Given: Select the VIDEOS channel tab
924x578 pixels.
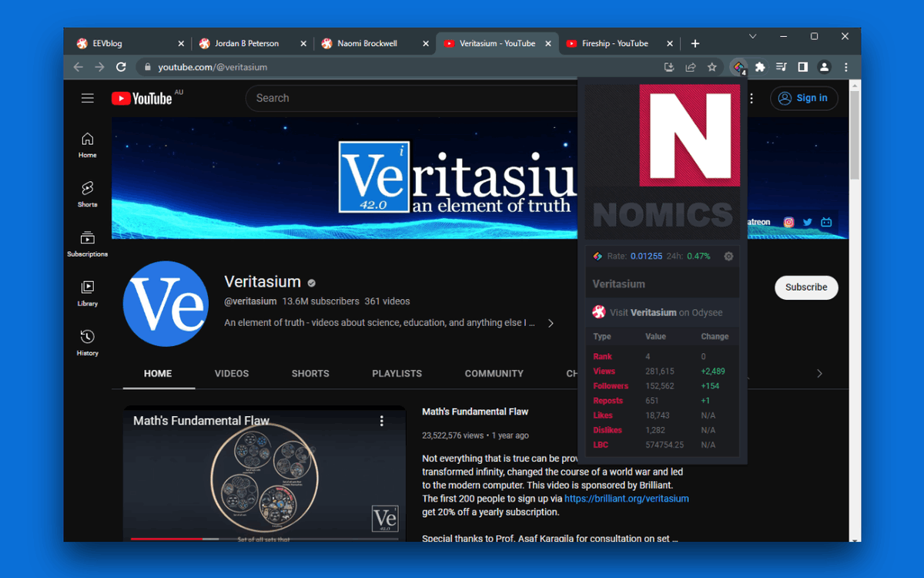Looking at the screenshot, I should [x=232, y=374].
